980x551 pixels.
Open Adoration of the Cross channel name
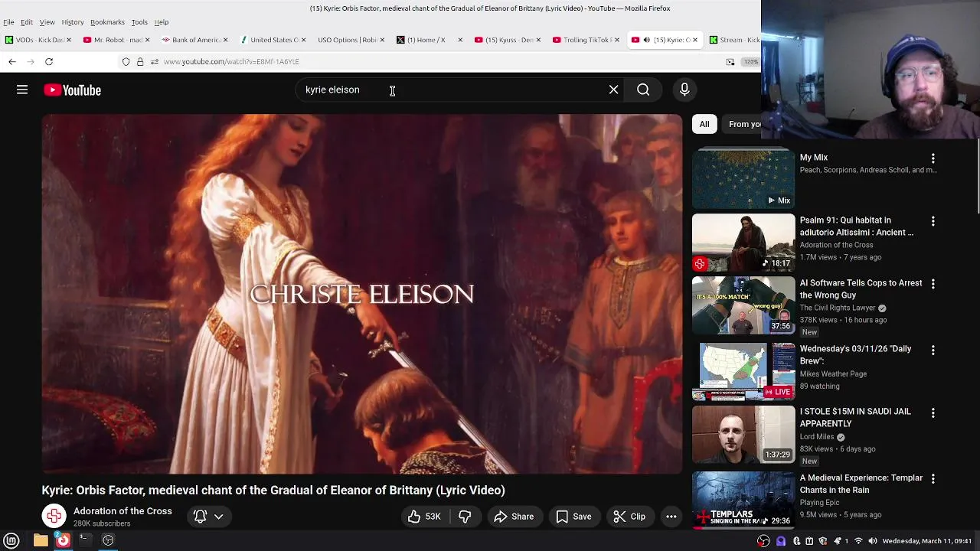point(122,511)
